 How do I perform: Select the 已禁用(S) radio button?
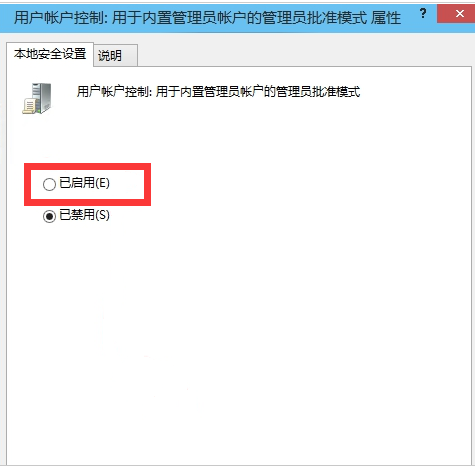click(x=49, y=216)
